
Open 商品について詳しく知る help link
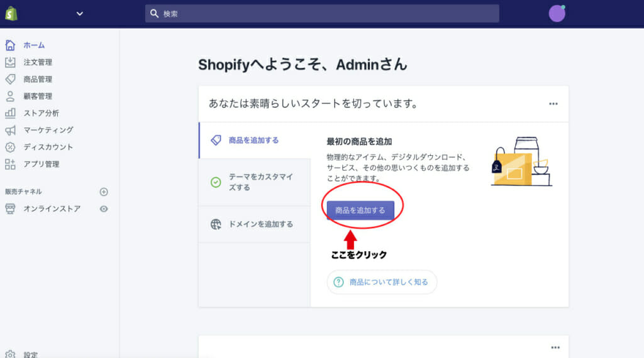tap(382, 282)
